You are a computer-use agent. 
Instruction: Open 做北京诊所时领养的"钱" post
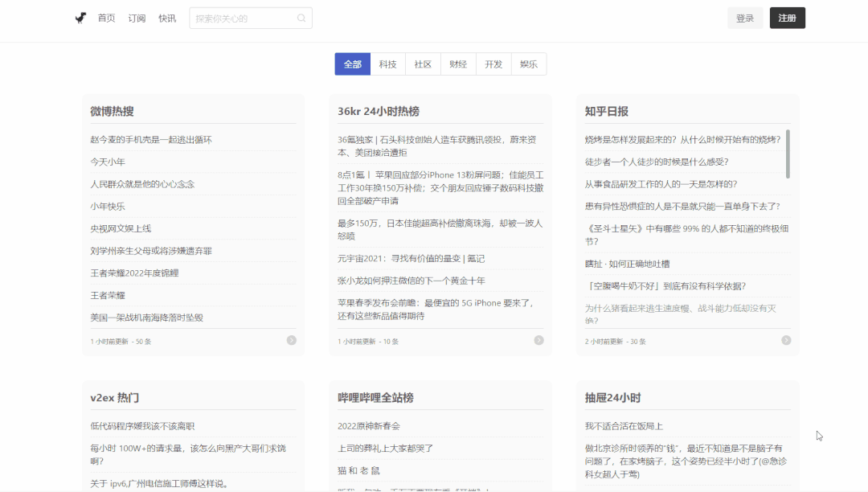pyautogui.click(x=686, y=461)
